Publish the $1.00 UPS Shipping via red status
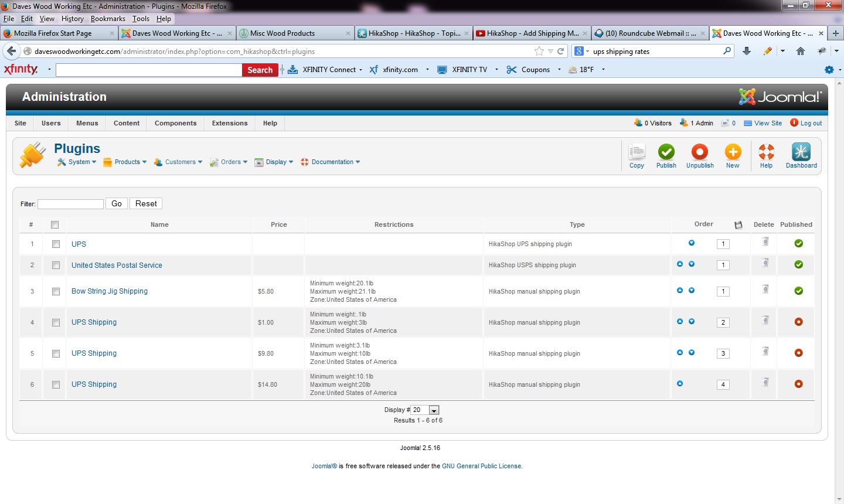This screenshot has width=844, height=504. [x=798, y=322]
